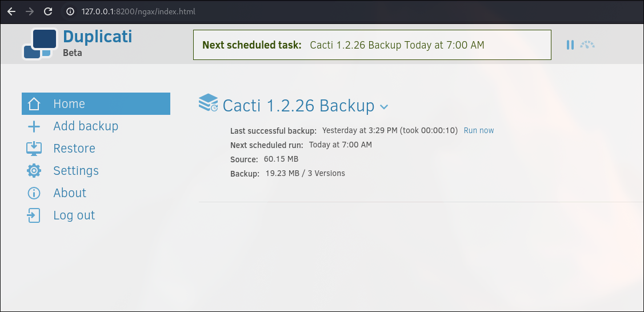Click the plus icon for Add backup
Screen dimensions: 644x312
coord(34,126)
